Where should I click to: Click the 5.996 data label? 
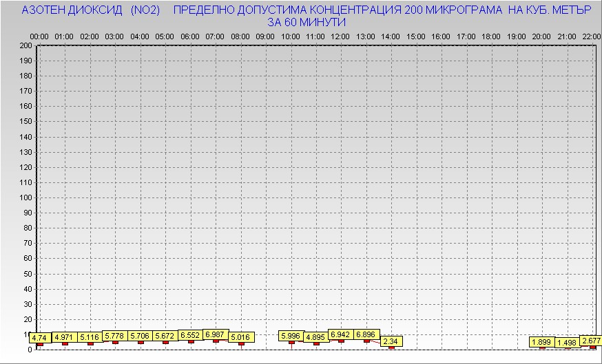[x=291, y=336]
